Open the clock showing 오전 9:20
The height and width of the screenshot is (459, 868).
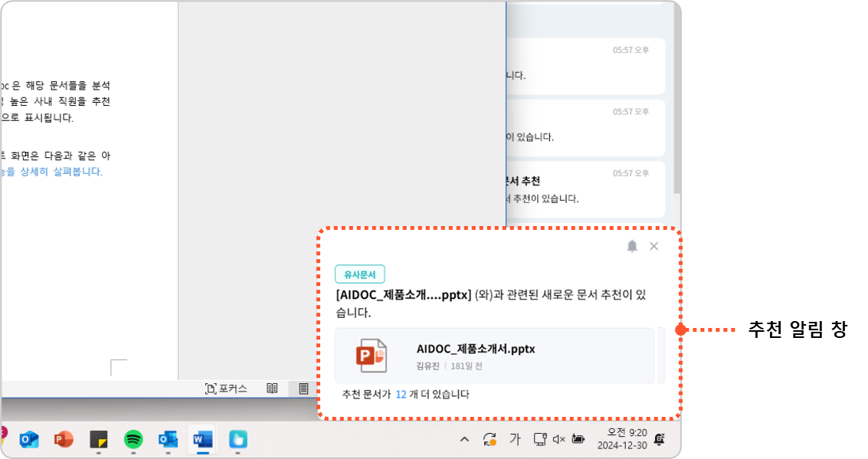(x=621, y=438)
